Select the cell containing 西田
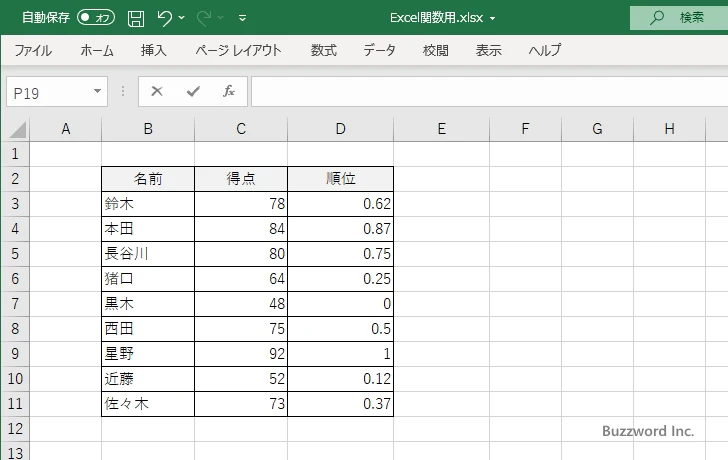 pyautogui.click(x=148, y=329)
